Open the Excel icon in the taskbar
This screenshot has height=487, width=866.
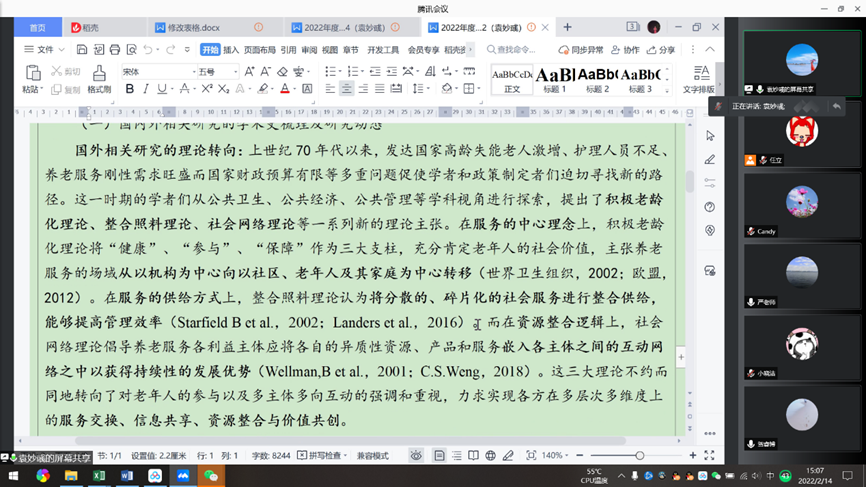coord(99,476)
